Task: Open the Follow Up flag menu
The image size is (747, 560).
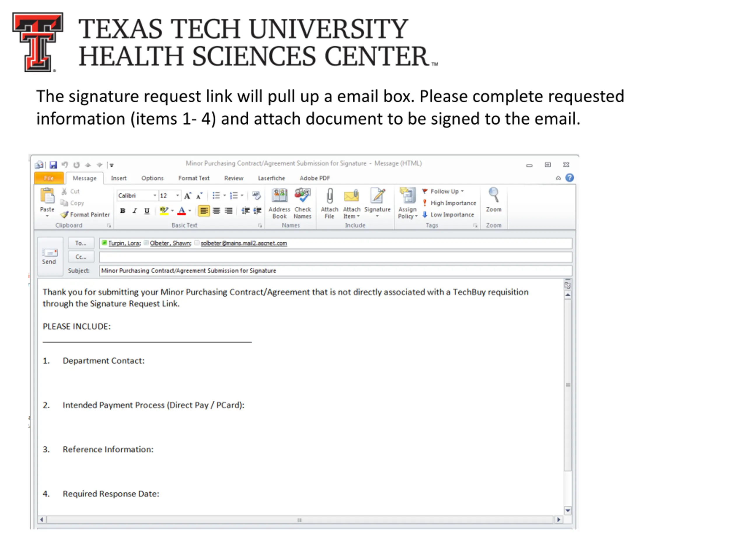Action: (443, 191)
